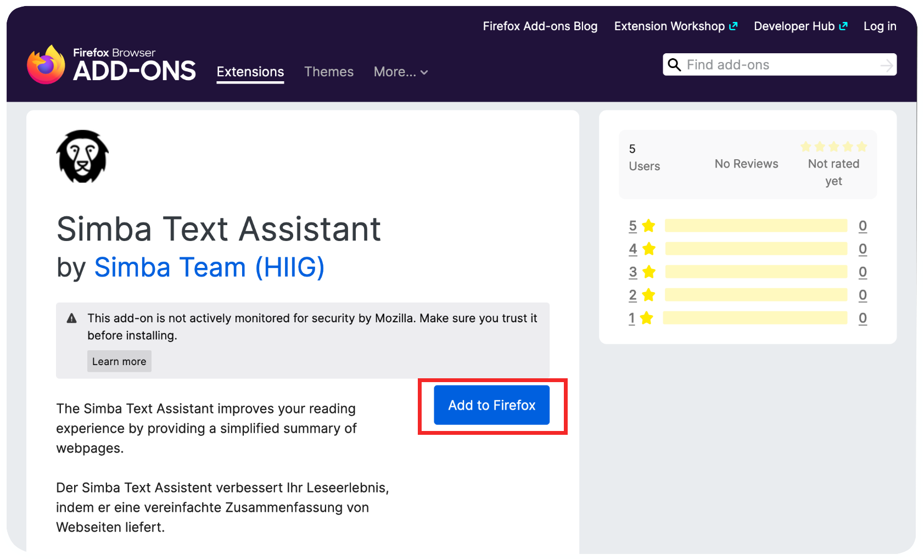This screenshot has width=924, height=560.
Task: Click the faded rating stars above Not rated yet
Action: point(833,147)
